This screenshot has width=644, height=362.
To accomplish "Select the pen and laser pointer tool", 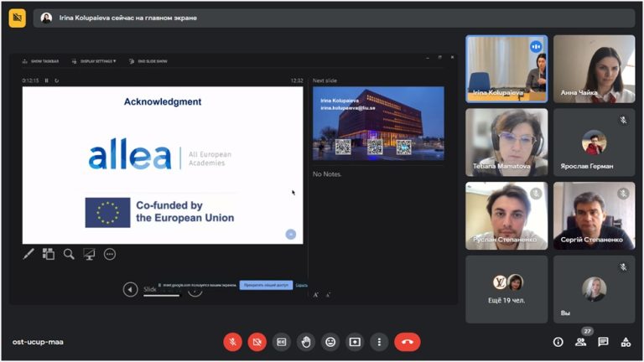I will point(29,254).
